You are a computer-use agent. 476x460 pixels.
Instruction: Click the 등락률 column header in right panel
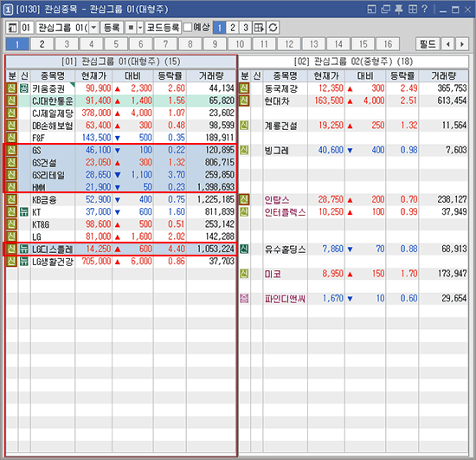pos(402,75)
